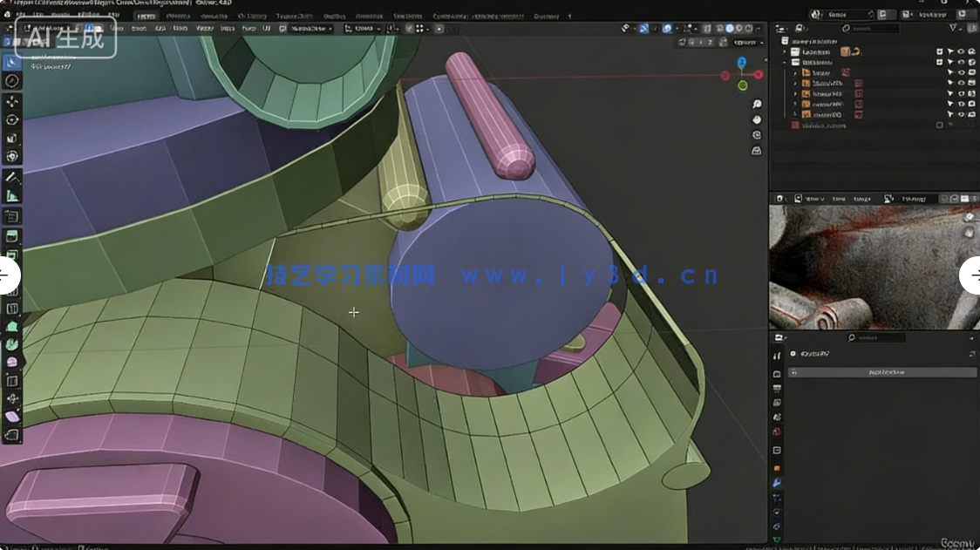
Task: Collapse the second collection's object list
Action: [x=784, y=63]
